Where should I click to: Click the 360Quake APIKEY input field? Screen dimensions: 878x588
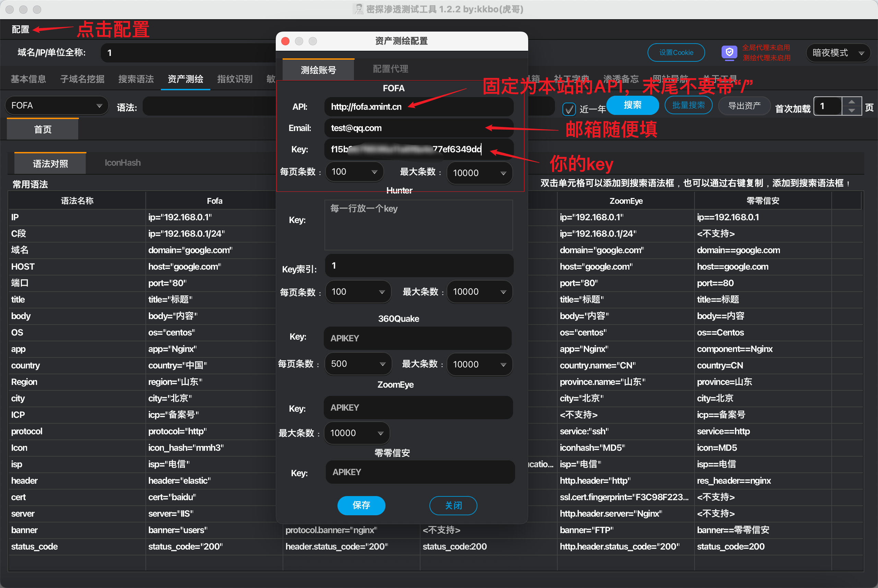[418, 338]
